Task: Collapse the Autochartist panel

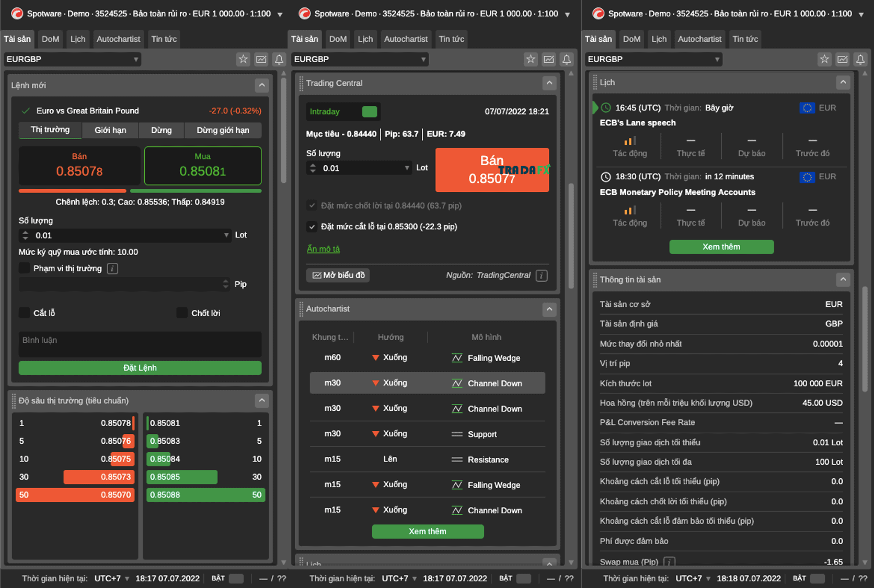Action: pyautogui.click(x=549, y=309)
